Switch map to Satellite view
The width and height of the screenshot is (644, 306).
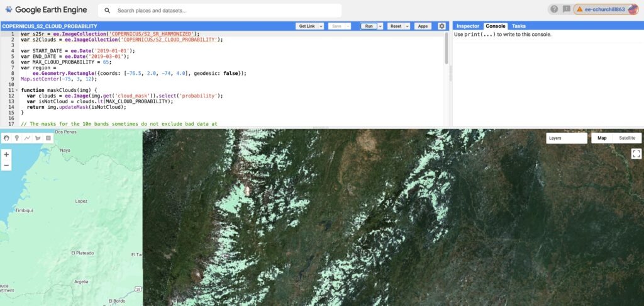[x=627, y=138]
